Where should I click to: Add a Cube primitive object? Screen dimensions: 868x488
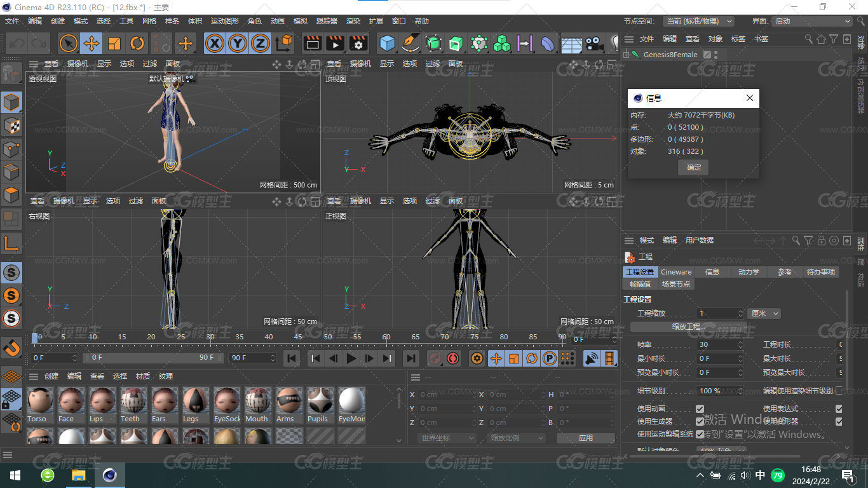(387, 43)
